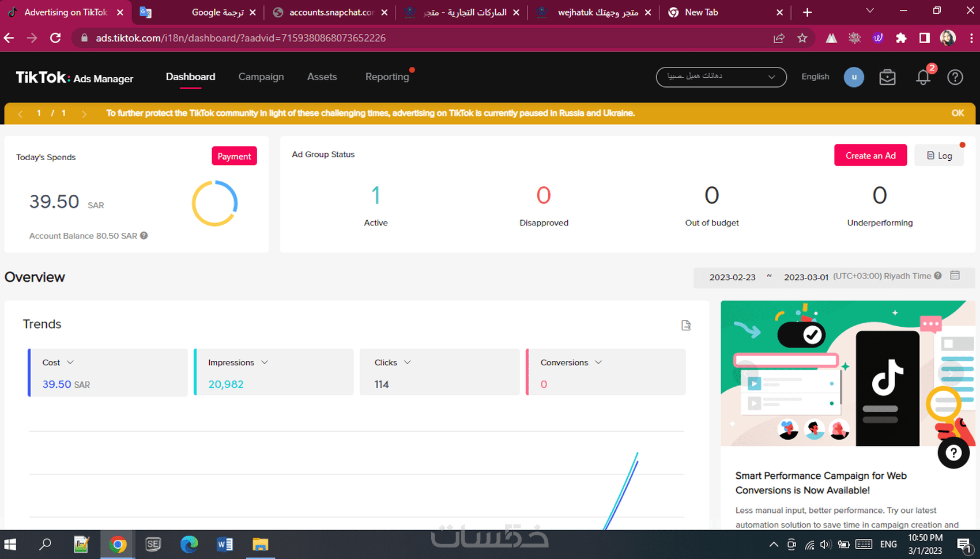Open the English language selector
This screenshot has height=559, width=980.
[815, 77]
